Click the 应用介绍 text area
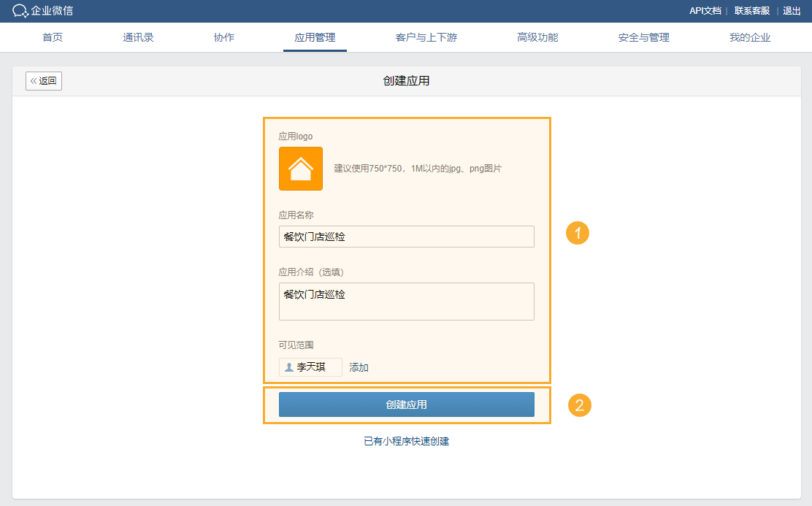 [406, 302]
